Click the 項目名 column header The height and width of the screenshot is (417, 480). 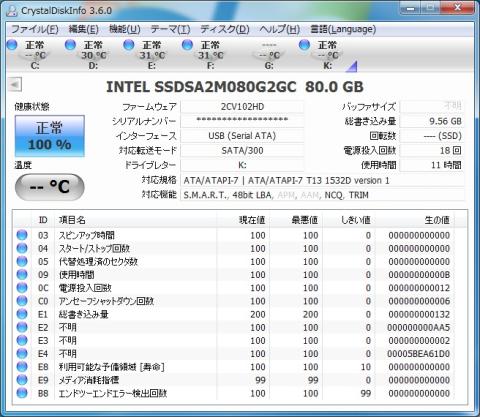coord(136,220)
